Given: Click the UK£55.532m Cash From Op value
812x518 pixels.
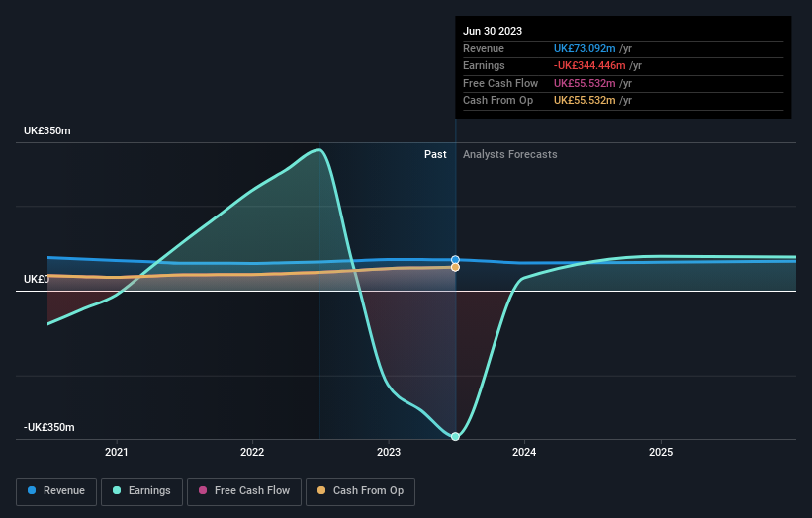Looking at the screenshot, I should click(x=585, y=101).
